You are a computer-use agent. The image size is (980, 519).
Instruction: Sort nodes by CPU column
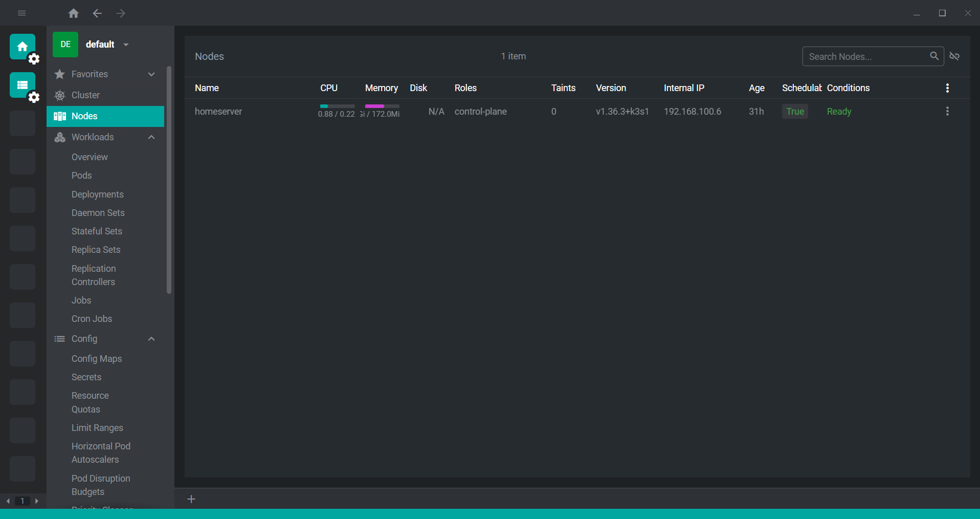[x=329, y=88]
